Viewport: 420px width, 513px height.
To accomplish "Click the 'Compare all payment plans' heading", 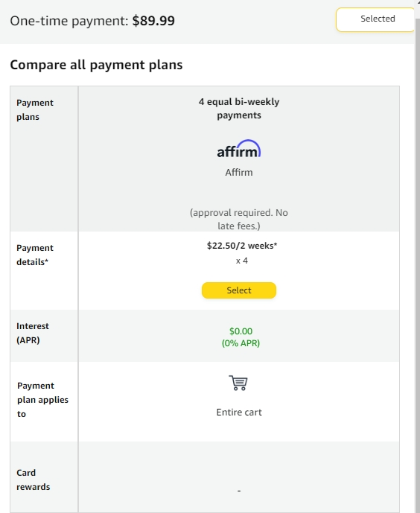I will 96,65.
